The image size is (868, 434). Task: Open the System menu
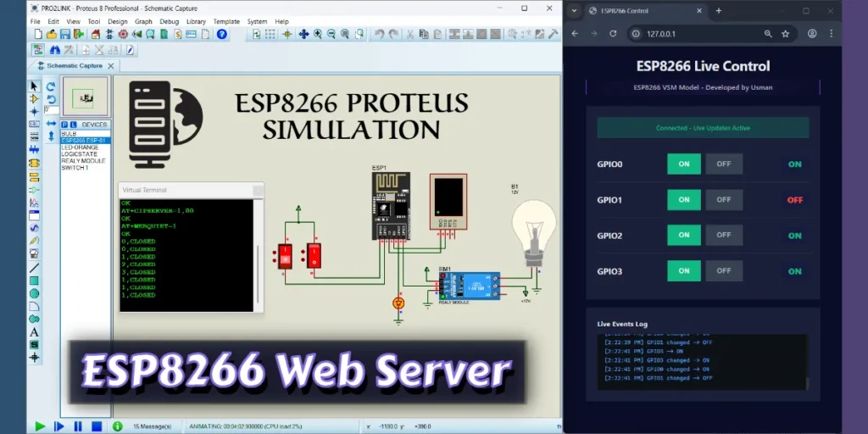(257, 21)
